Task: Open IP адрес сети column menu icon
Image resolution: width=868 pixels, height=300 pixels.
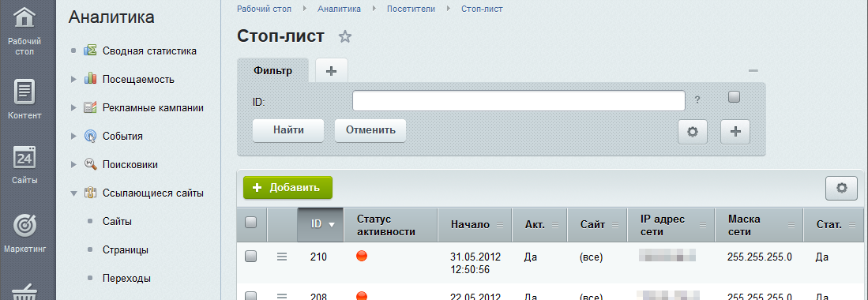Action: [703, 225]
